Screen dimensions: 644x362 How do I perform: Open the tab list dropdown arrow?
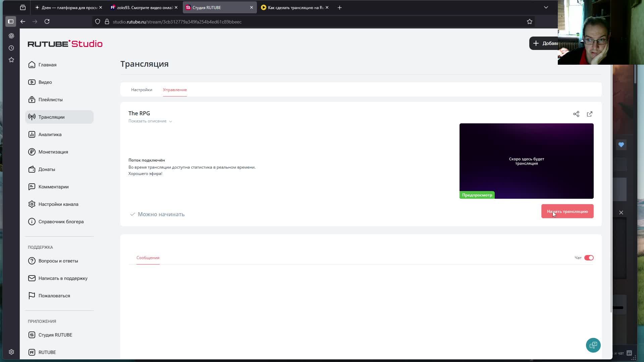pos(546,7)
